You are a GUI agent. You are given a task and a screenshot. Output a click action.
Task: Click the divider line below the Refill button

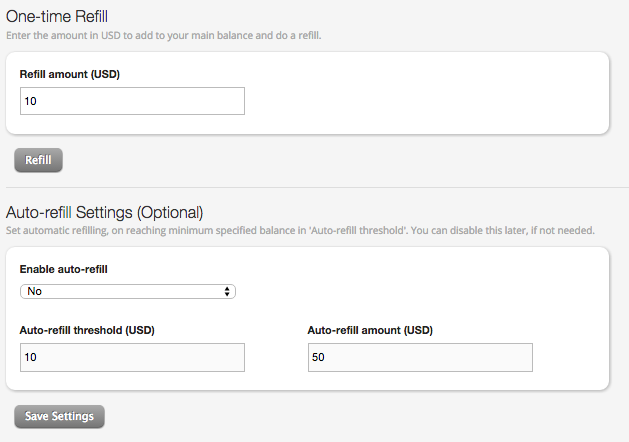click(314, 187)
